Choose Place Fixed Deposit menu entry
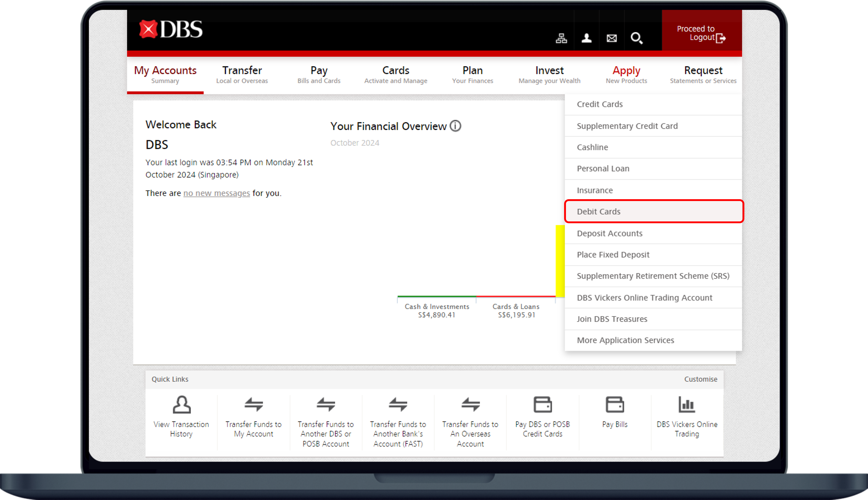 click(x=613, y=255)
